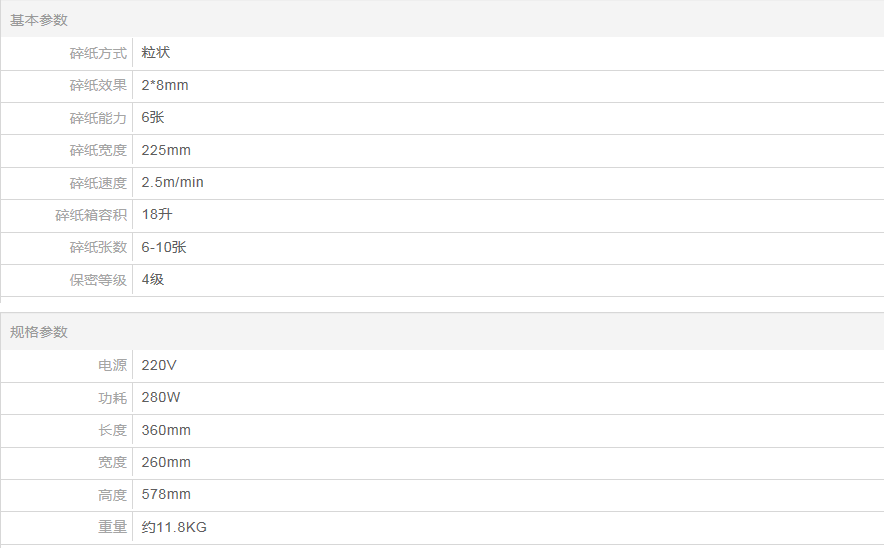Click the 6张 shredding capacity value
This screenshot has width=887, height=548.
click(153, 118)
